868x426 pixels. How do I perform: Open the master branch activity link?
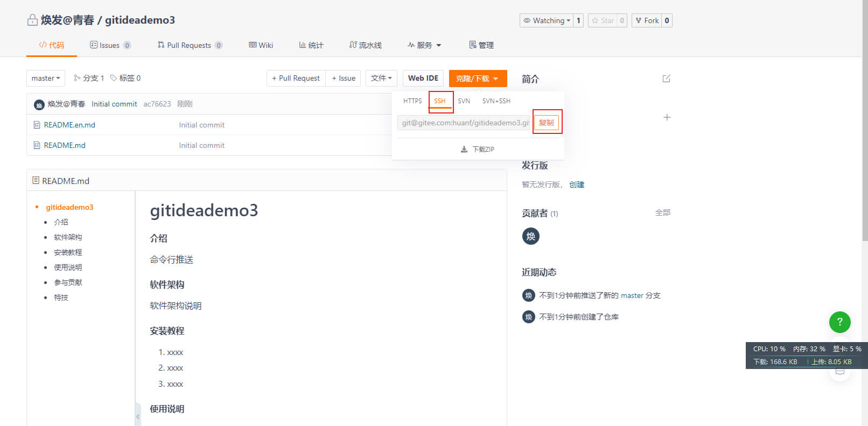coord(632,295)
